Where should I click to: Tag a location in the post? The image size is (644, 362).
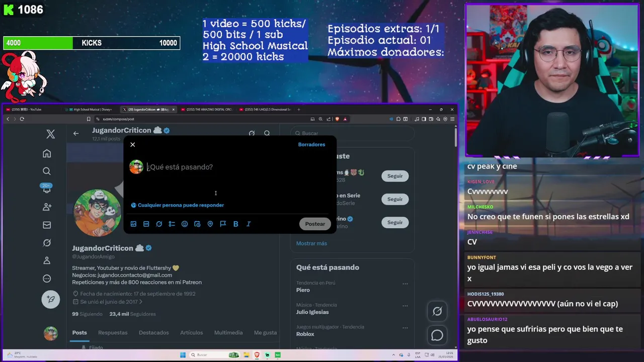click(x=210, y=224)
